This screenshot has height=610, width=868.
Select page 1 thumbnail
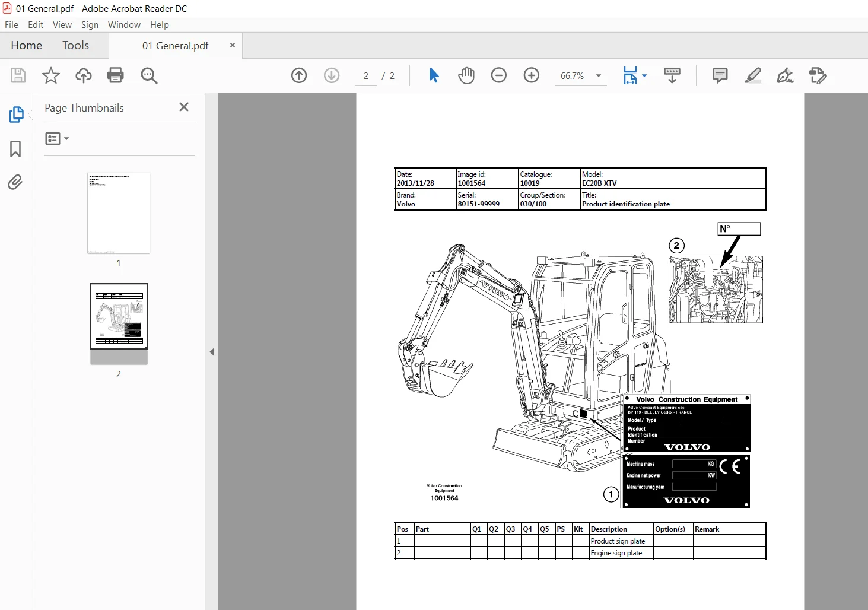point(119,213)
